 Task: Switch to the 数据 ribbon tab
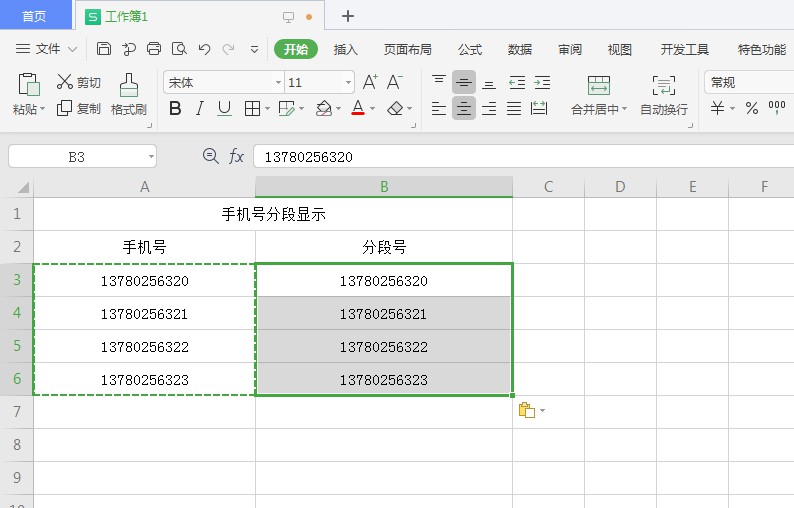(520, 49)
